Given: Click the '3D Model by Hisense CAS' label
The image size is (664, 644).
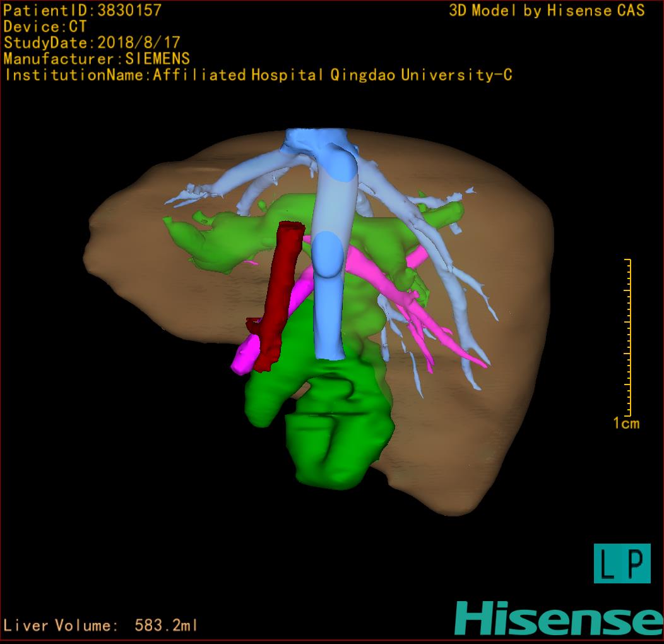Looking at the screenshot, I should (x=547, y=10).
